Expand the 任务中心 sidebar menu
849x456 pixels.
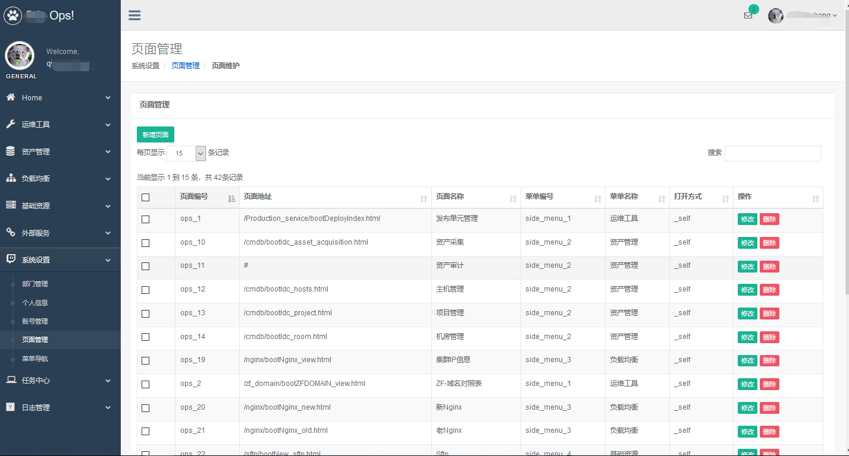[x=60, y=380]
